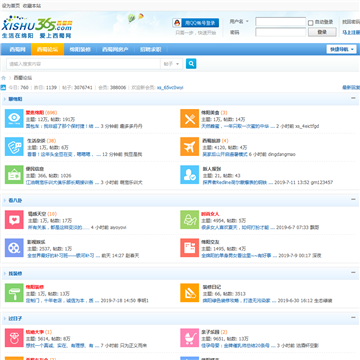Image resolution: width=360 pixels, height=360 pixels.
Task: Open new member xs_65vc0wyi's profile link
Action: coord(170,88)
